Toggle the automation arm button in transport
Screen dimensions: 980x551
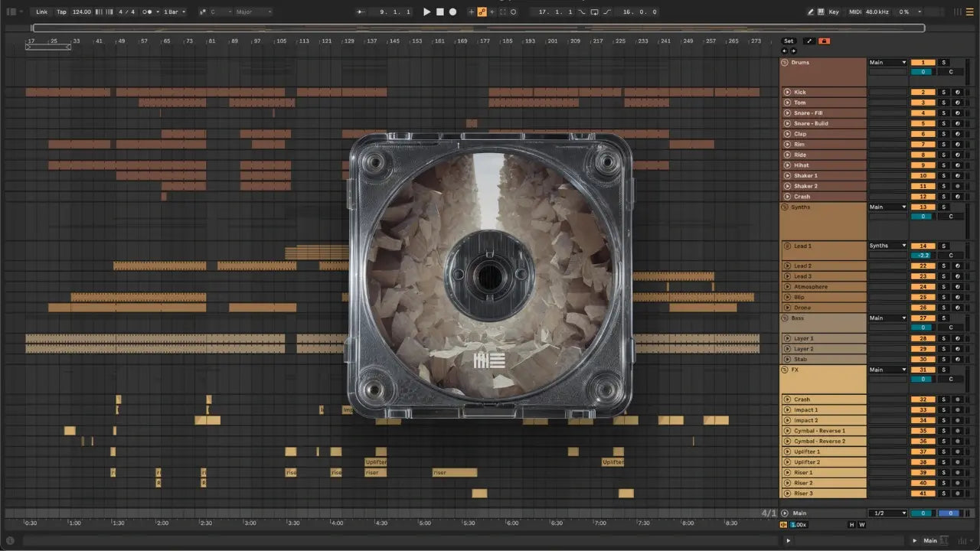482,12
